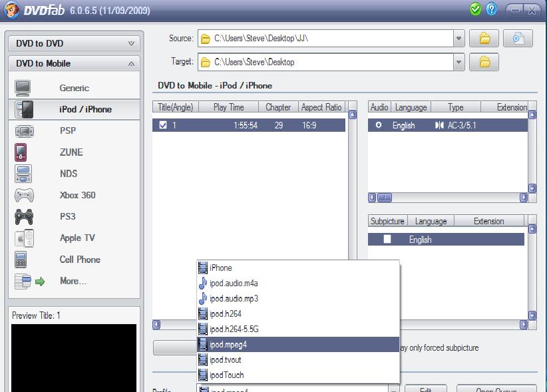Select the PS3 controller icon
This screenshot has width=547, height=392.
point(24,216)
